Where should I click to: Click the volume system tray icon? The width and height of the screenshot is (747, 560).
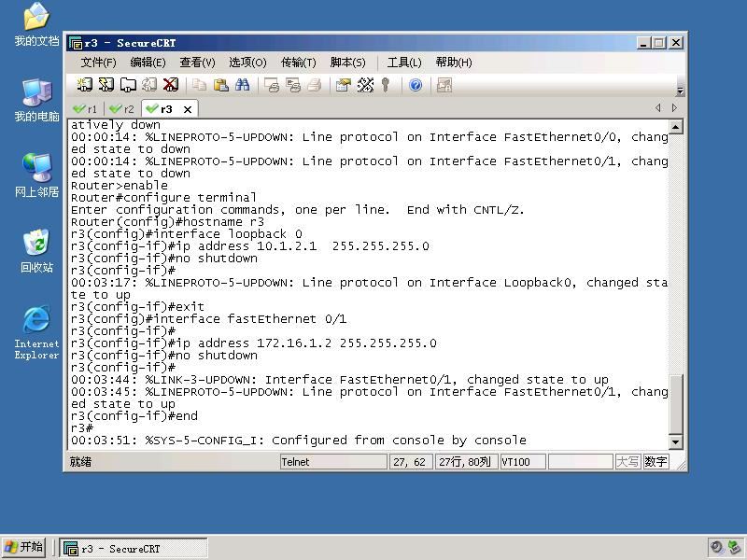[x=716, y=547]
